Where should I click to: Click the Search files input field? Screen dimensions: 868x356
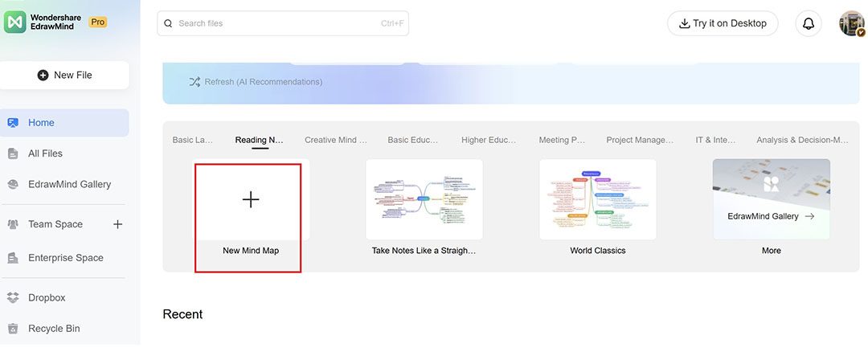pos(283,23)
